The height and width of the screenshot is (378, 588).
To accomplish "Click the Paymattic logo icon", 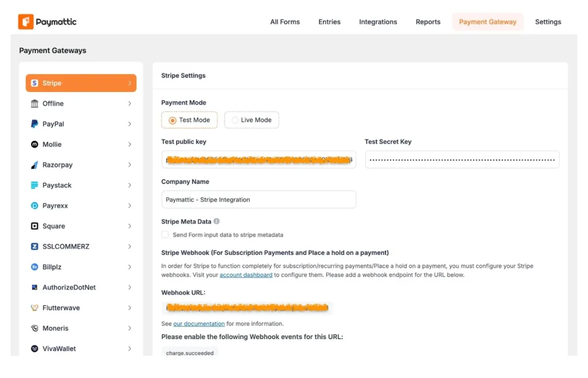I will tap(26, 22).
